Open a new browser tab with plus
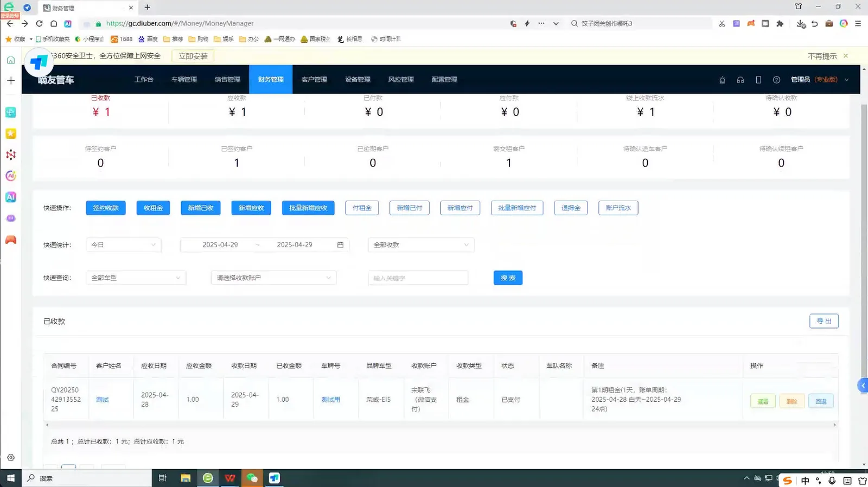This screenshot has width=868, height=487. [x=148, y=8]
